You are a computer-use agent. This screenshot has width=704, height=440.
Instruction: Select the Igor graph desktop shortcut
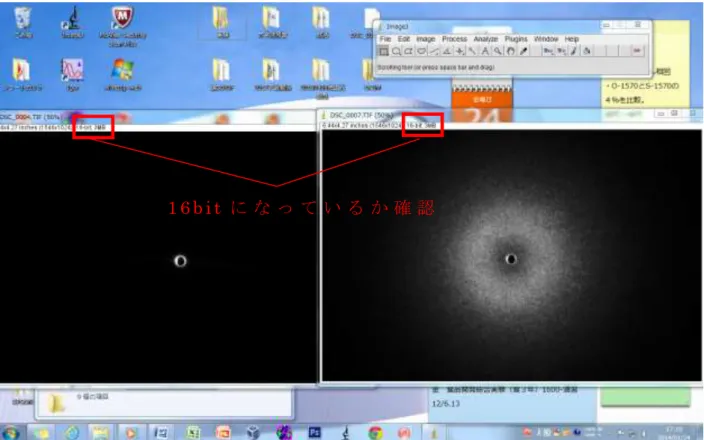(x=73, y=75)
